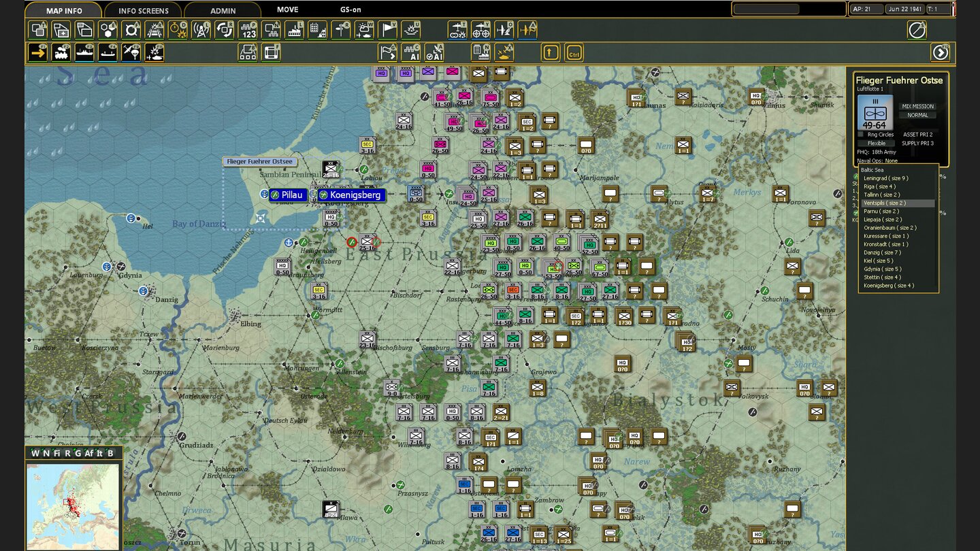Click the Pillau port label on map

287,195
